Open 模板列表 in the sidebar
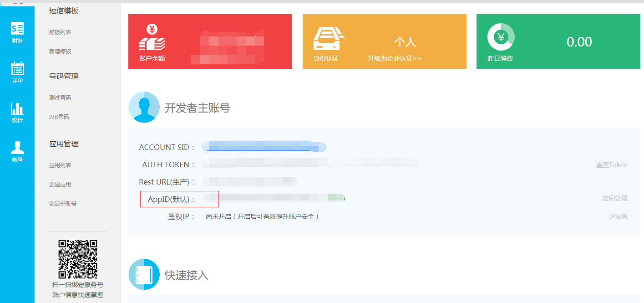Screen dimensions: 644x303 pyautogui.click(x=60, y=32)
